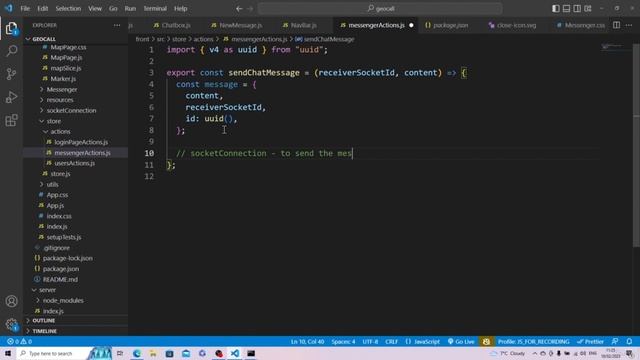The width and height of the screenshot is (640, 360).
Task: Open App.css file
Action: coord(57,195)
